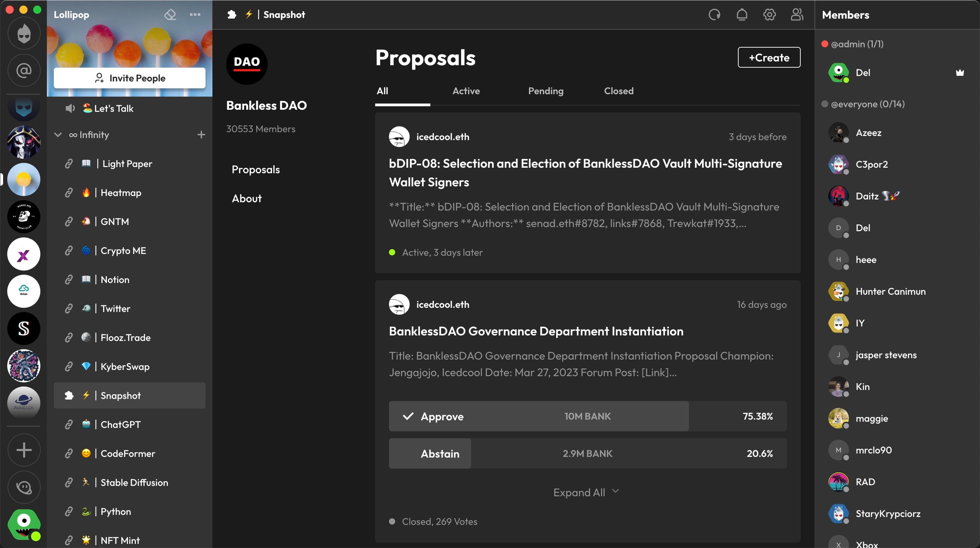This screenshot has height=548, width=980.
Task: Click the Invite People button
Action: click(x=129, y=78)
